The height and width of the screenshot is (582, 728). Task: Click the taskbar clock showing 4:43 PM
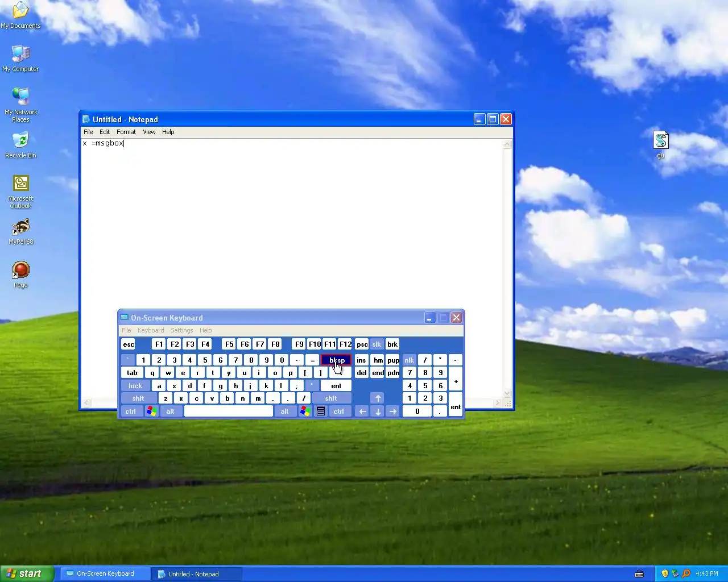pos(706,573)
